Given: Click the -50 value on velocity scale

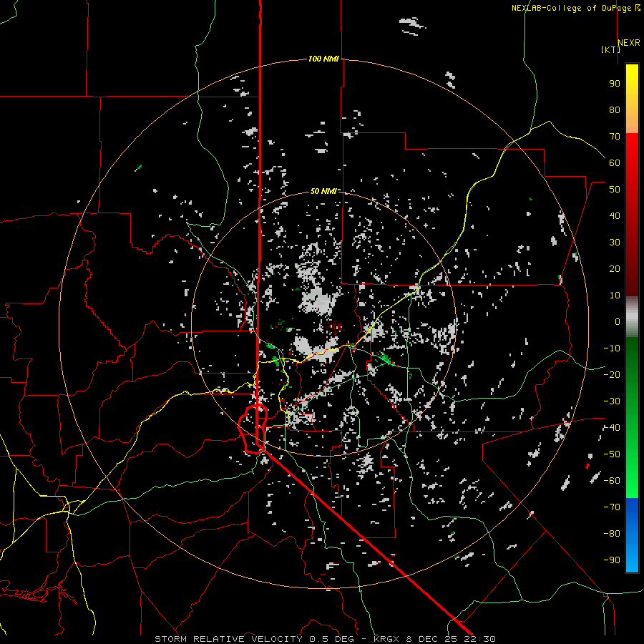Looking at the screenshot, I should pyautogui.click(x=612, y=454).
